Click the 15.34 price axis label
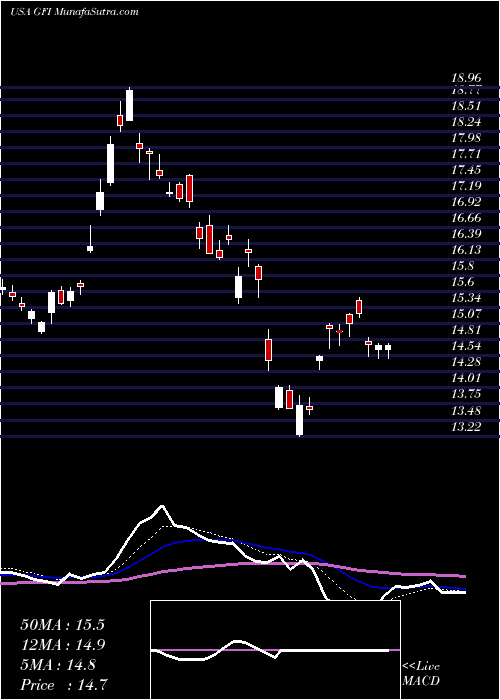The width and height of the screenshot is (500, 700). coord(466,298)
